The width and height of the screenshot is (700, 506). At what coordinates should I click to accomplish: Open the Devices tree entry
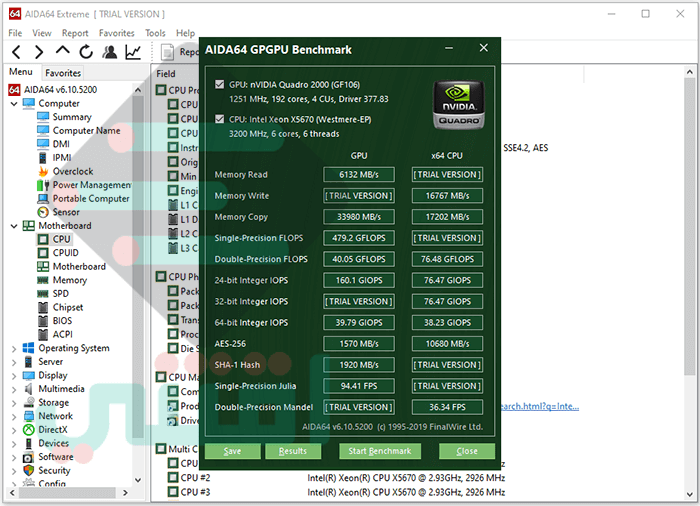(x=54, y=443)
